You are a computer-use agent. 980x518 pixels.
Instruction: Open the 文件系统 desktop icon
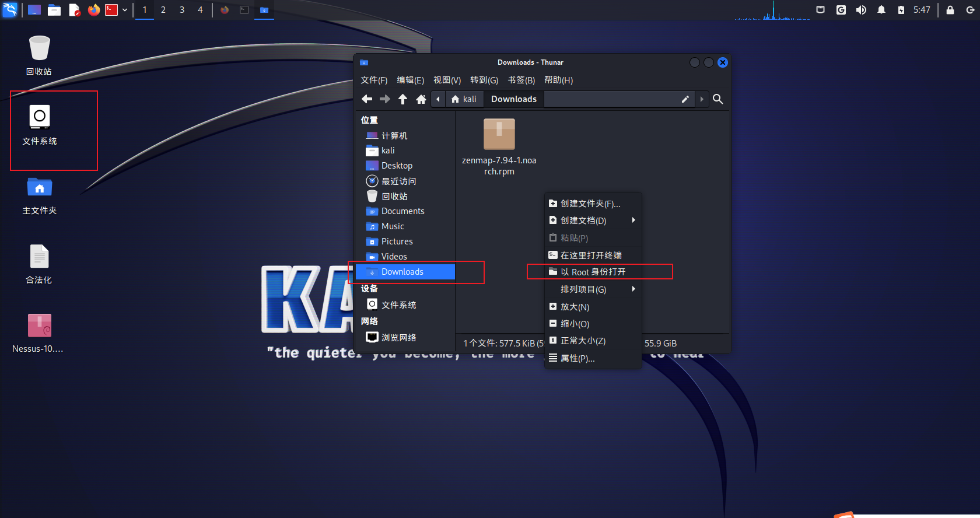40,125
